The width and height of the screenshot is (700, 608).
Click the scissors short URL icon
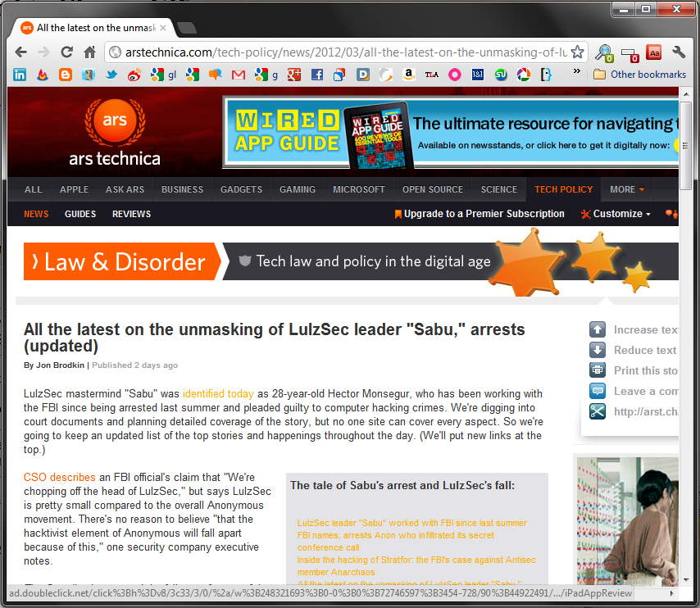tap(598, 411)
